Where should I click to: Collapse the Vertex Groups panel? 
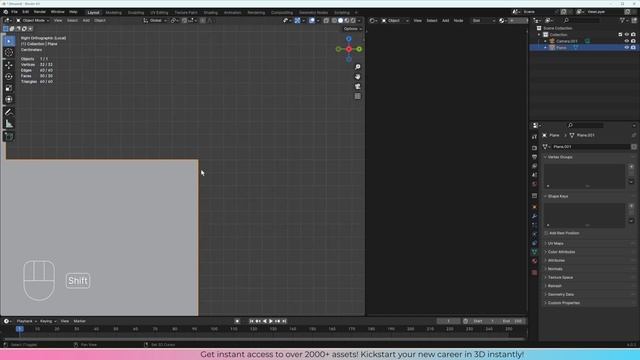(x=560, y=157)
